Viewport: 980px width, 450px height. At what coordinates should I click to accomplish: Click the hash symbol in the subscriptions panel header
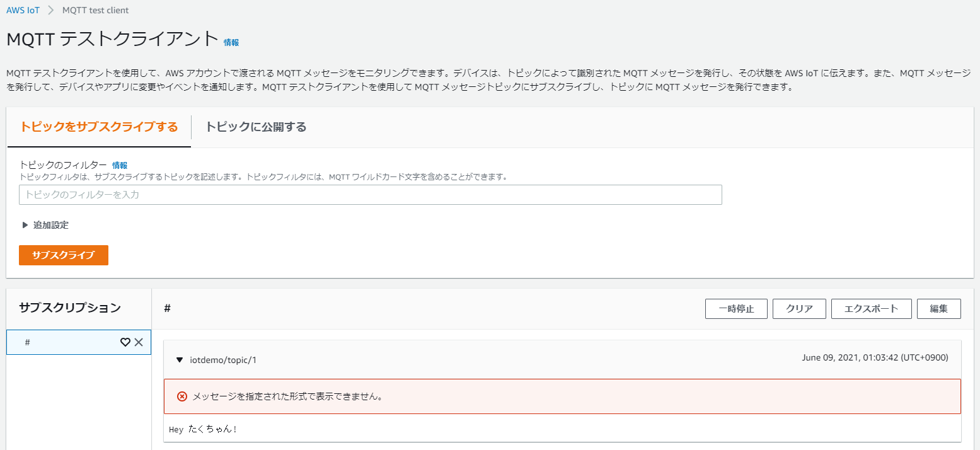pyautogui.click(x=166, y=308)
